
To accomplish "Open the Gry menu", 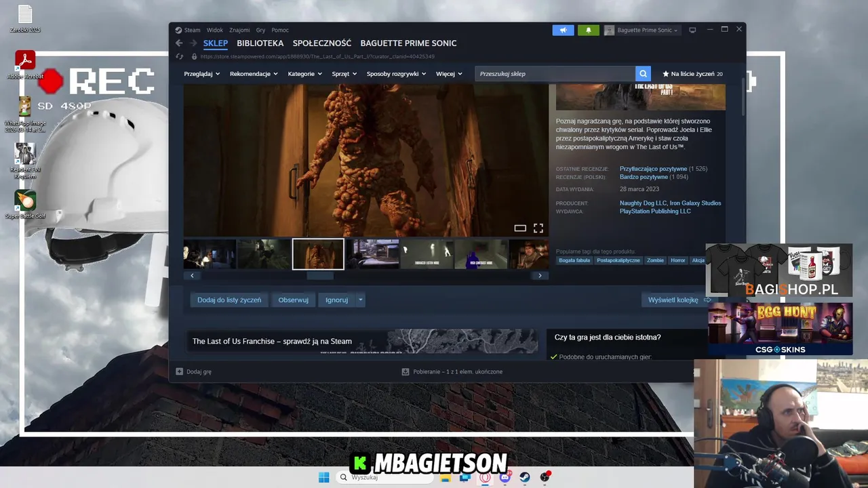I will pyautogui.click(x=260, y=30).
